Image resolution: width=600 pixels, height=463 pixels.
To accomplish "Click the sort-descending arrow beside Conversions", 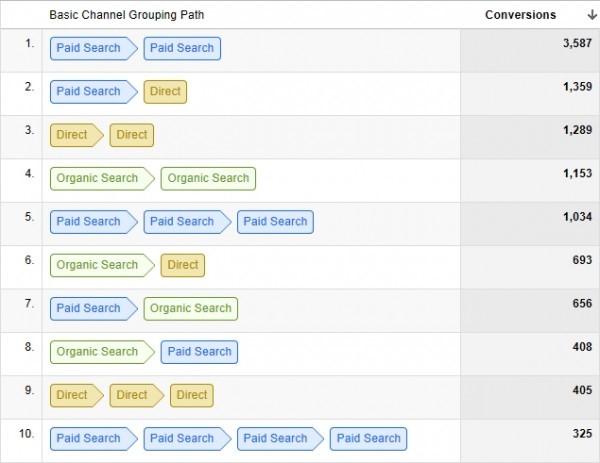I will coord(592,15).
